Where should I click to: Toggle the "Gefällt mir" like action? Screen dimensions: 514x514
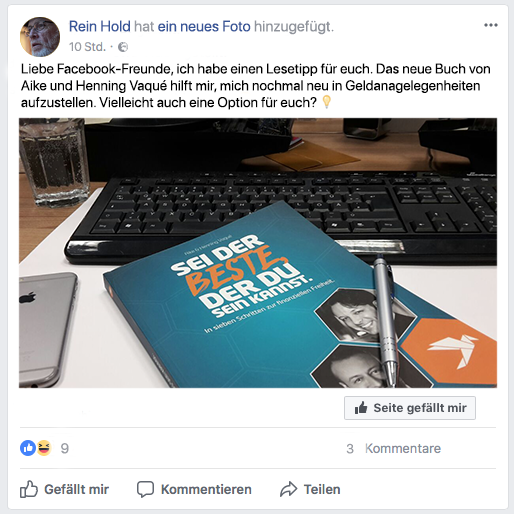click(x=64, y=489)
